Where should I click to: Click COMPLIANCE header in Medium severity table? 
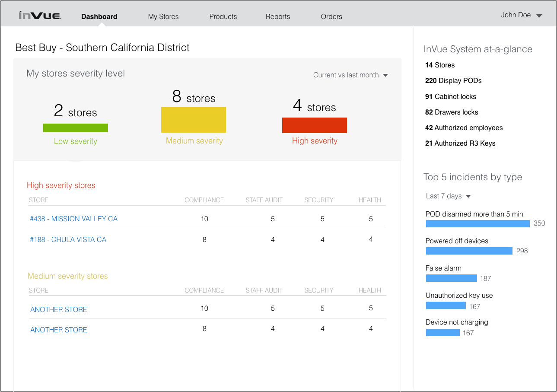click(x=204, y=290)
